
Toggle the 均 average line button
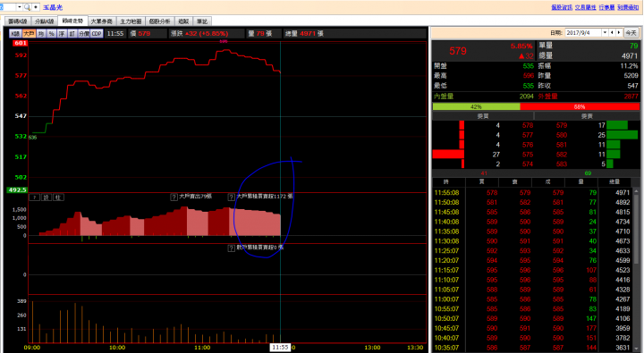pyautogui.click(x=41, y=34)
